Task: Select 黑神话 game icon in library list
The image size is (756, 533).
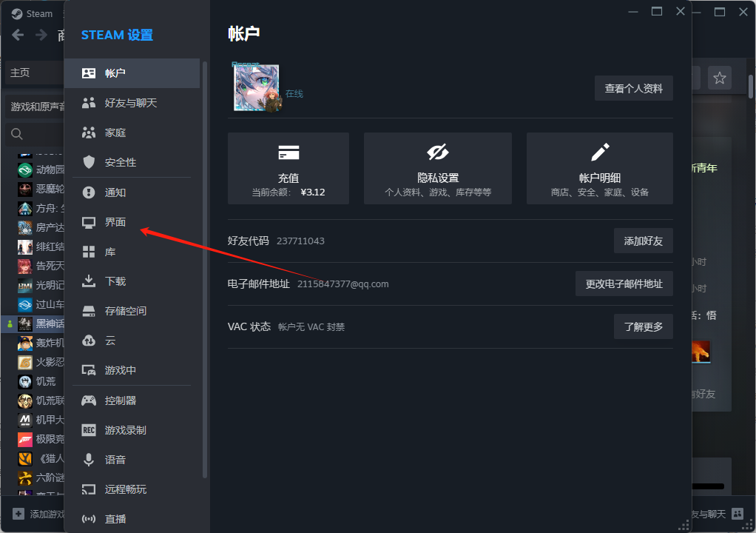Action: [25, 324]
